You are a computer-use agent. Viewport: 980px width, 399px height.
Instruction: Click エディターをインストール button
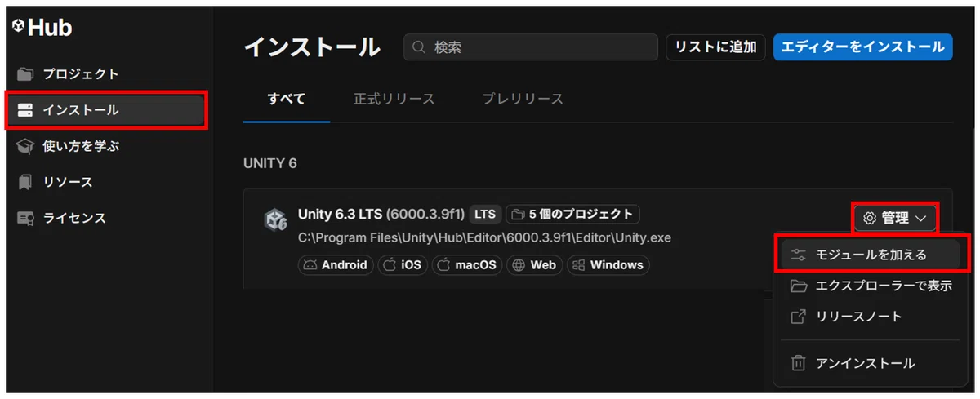(x=862, y=47)
